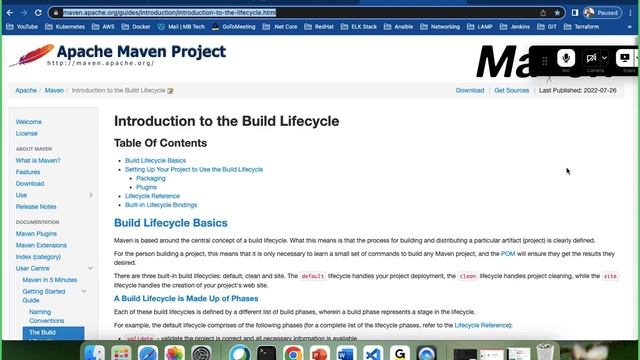
Task: Open the Maven breadcrumb link
Action: [x=54, y=90]
